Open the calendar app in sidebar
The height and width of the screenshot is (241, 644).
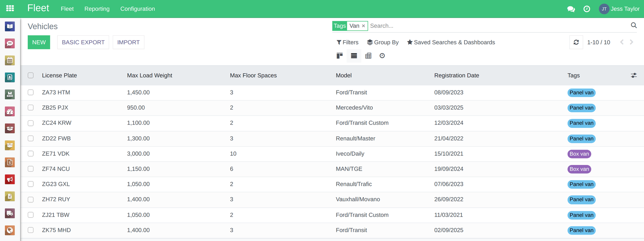pyautogui.click(x=10, y=60)
